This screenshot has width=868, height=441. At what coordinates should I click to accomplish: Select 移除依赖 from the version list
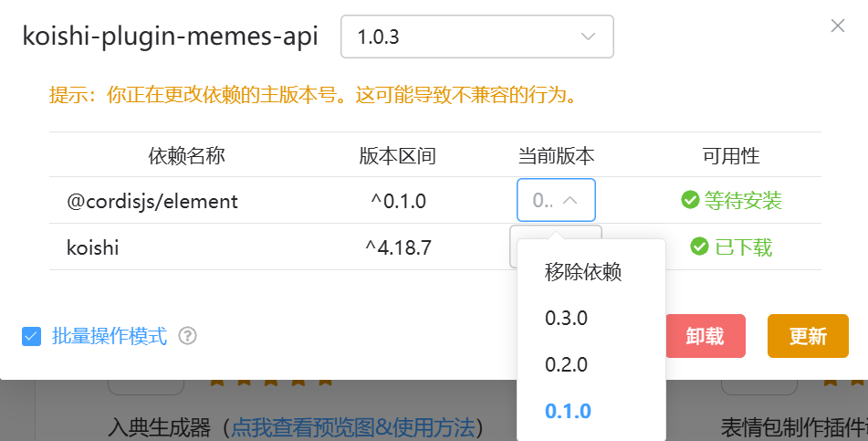[x=583, y=271]
